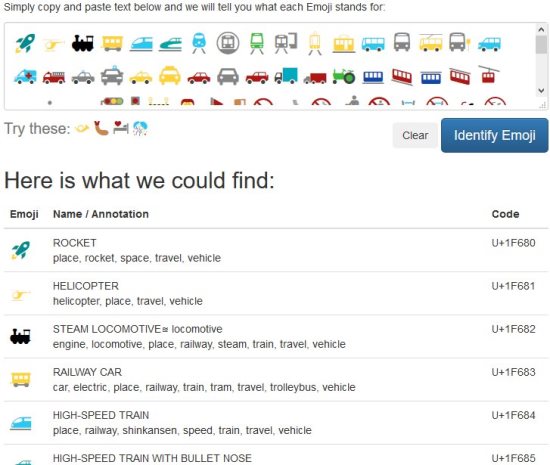Click the Emoji column header
The image size is (550, 465).
click(24, 214)
